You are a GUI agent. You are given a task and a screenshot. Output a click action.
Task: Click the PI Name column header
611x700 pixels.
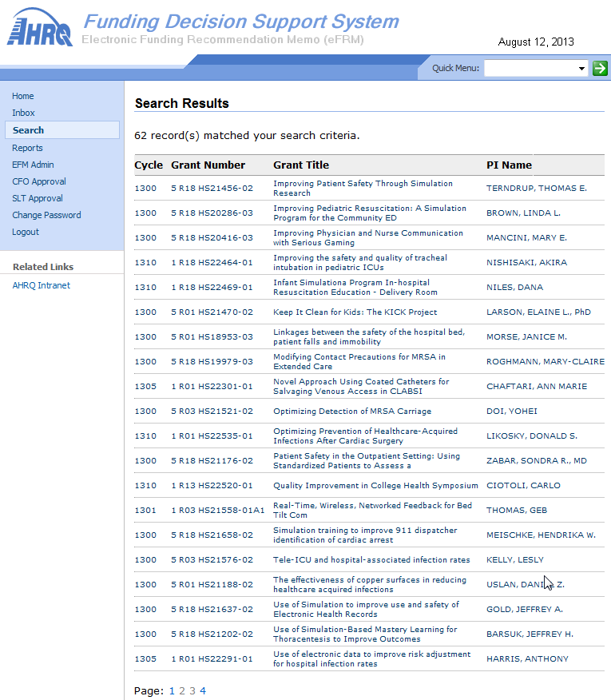(510, 165)
